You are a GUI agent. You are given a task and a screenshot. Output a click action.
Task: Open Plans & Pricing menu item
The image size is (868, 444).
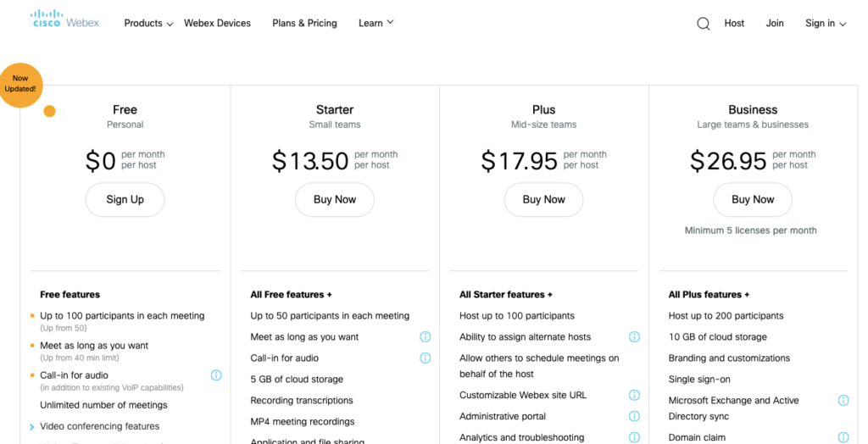pyautogui.click(x=304, y=24)
